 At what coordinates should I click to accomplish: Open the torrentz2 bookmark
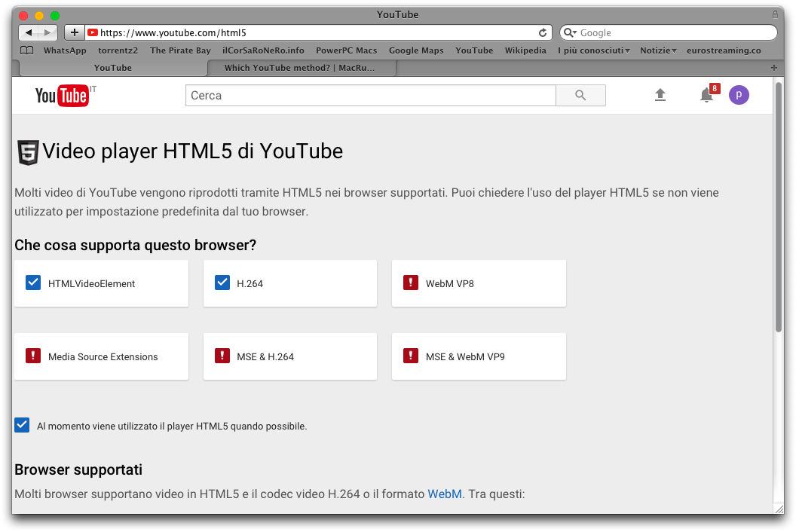tap(118, 50)
